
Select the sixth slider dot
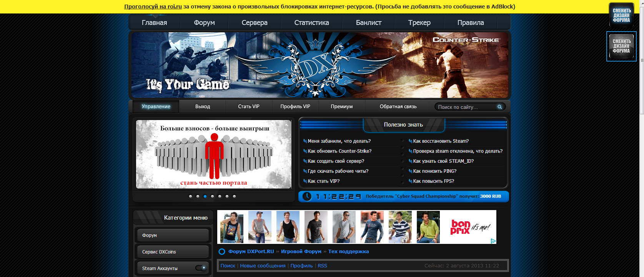(227, 196)
